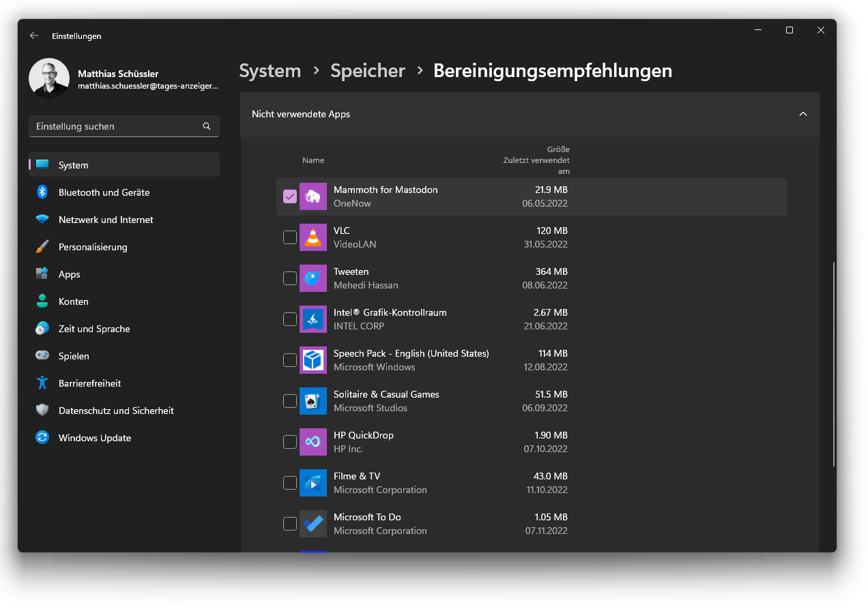Click the Filme & TV icon
The image size is (868, 609).
click(313, 483)
